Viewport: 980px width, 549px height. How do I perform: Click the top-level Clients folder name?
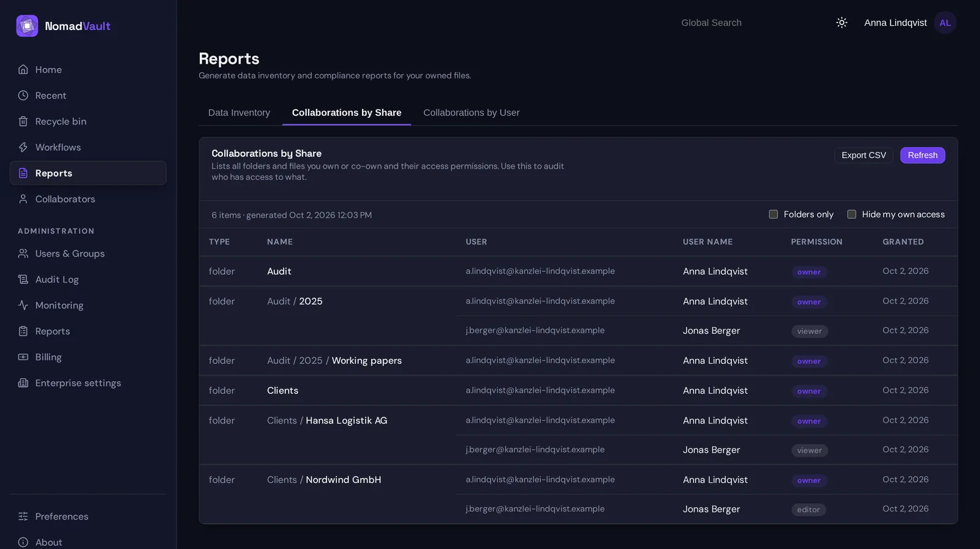282,390
